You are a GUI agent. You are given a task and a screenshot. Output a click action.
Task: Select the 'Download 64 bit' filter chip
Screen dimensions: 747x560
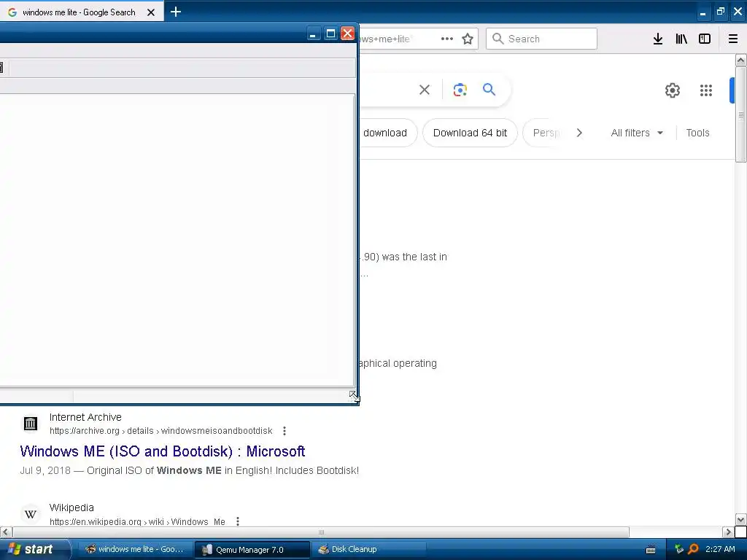click(470, 133)
